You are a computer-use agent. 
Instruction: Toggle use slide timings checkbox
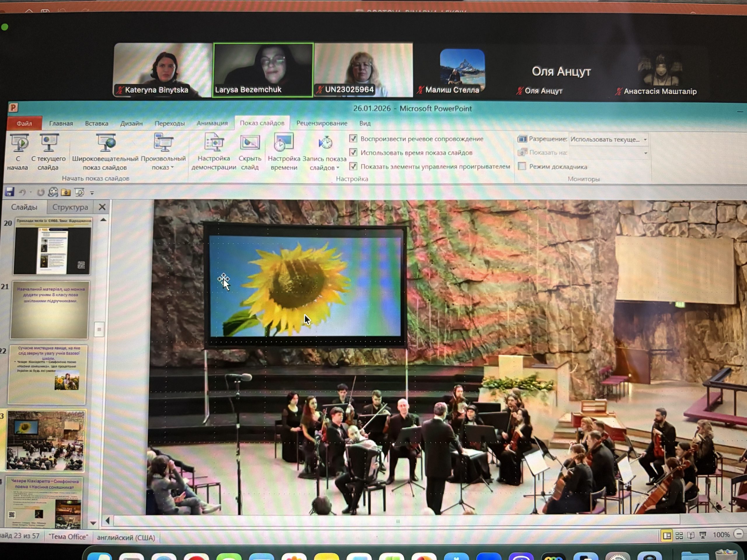point(353,153)
